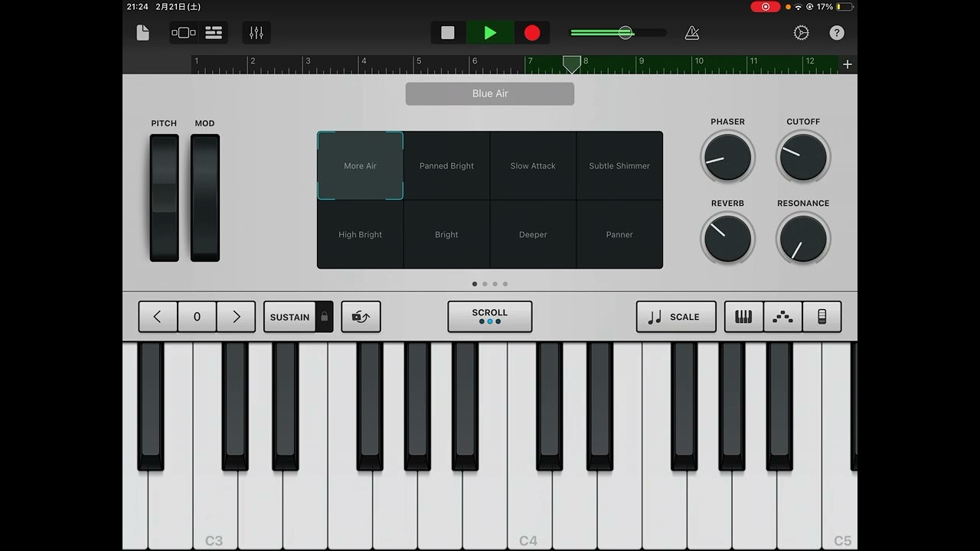Click the red screen recording indicator
Image resolution: width=980 pixels, height=551 pixels.
pos(765,7)
